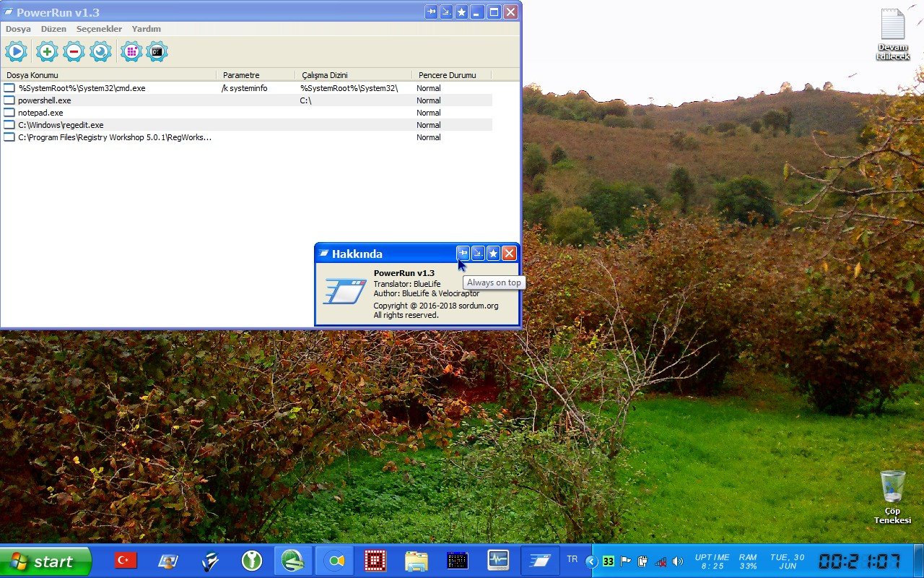
Task: Sort by the Parametre column header
Action: [256, 75]
